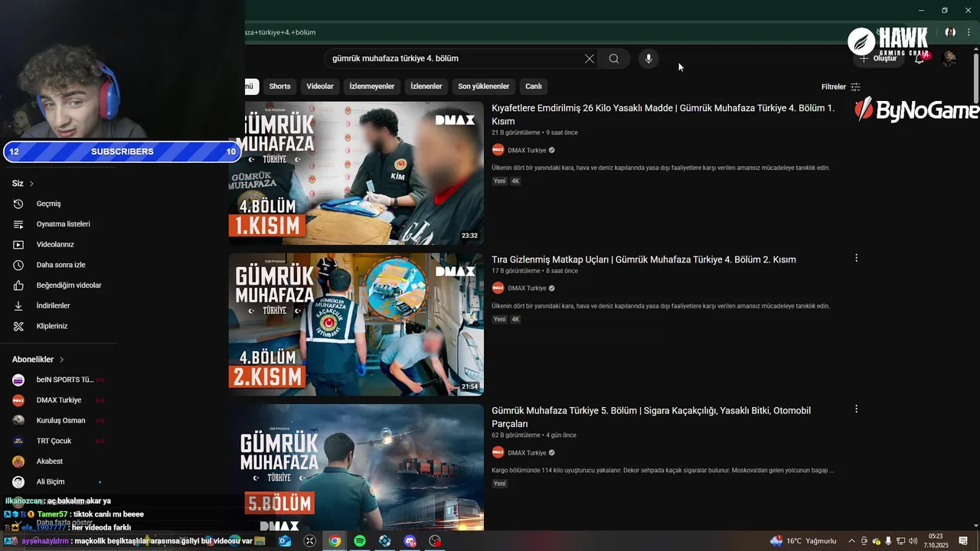This screenshot has height=551, width=980.
Task: Open the three-dot menu for the 5. Bölüm video
Action: 856,409
